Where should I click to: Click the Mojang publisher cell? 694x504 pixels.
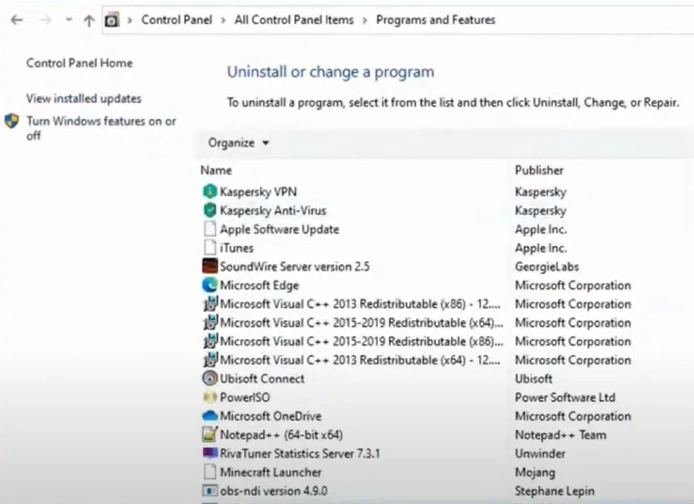pyautogui.click(x=535, y=472)
